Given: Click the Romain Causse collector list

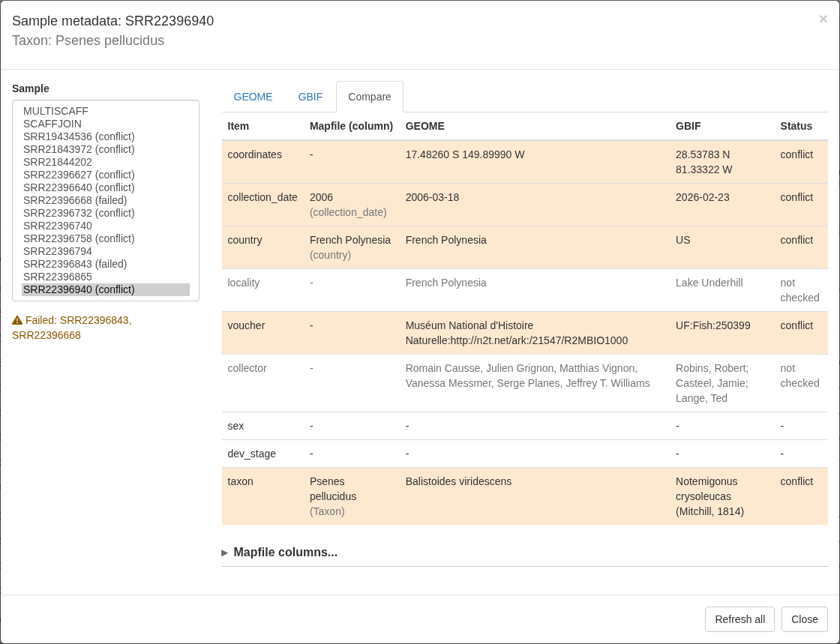Looking at the screenshot, I should [527, 376].
